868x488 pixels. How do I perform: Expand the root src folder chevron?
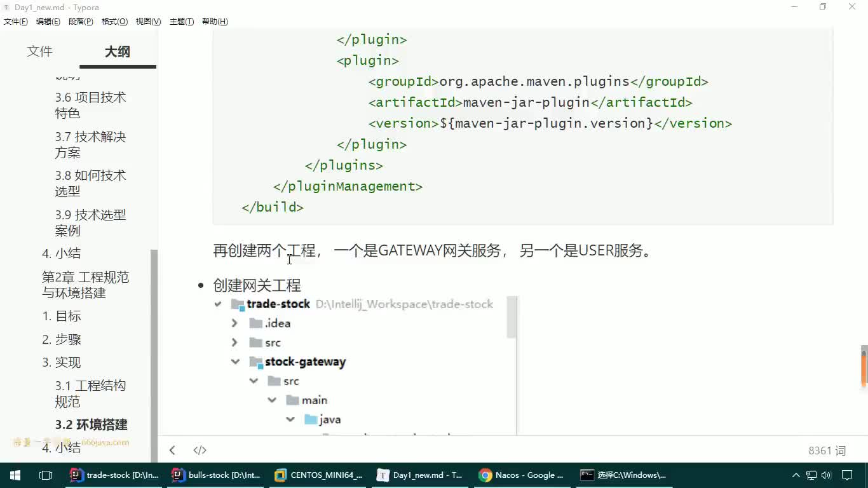pyautogui.click(x=234, y=342)
